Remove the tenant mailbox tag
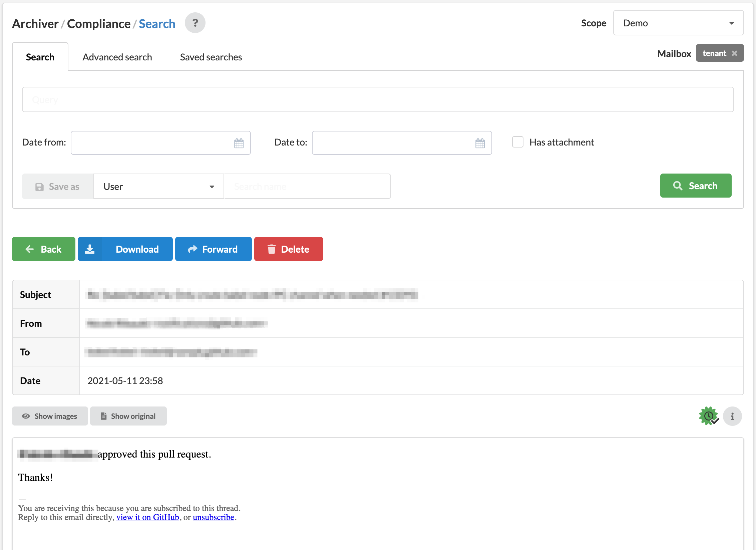The height and width of the screenshot is (550, 756). pos(734,53)
